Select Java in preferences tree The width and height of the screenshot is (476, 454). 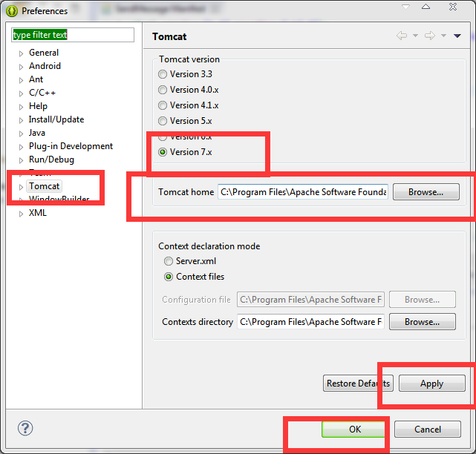37,133
